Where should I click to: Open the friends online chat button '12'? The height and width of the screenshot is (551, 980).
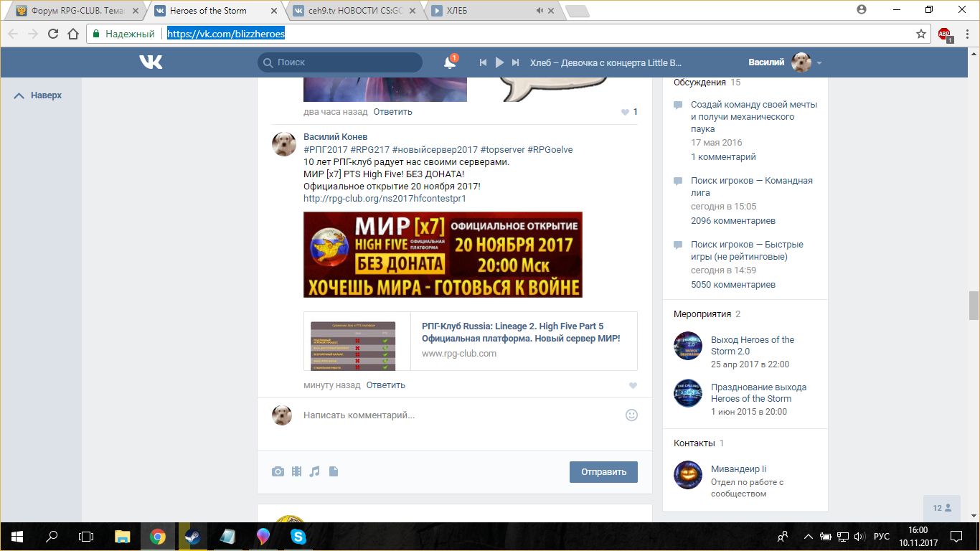[x=942, y=508]
